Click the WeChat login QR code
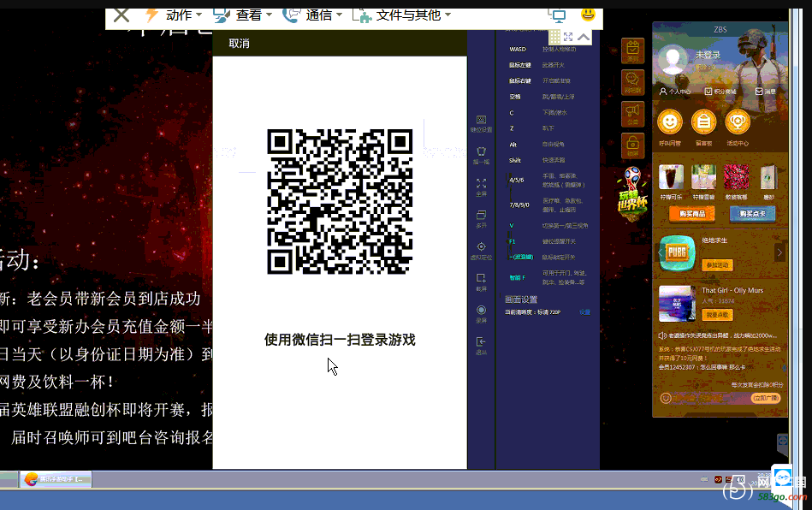The height and width of the screenshot is (510, 812). click(x=340, y=201)
